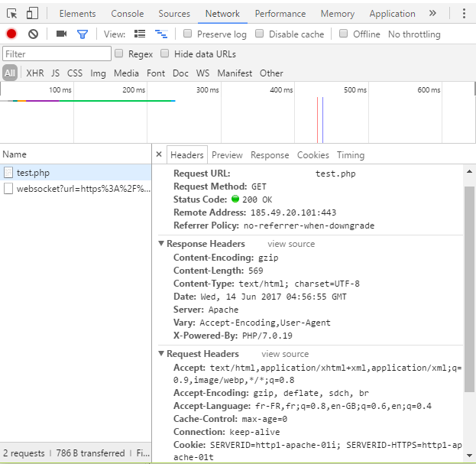
Task: Filter requests by Media type
Action: pos(126,73)
